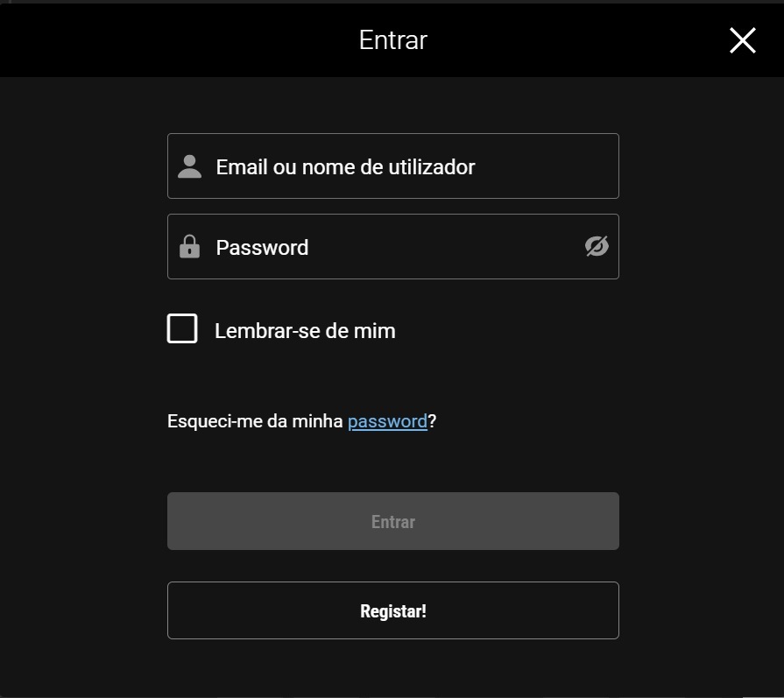Focus the Password input field
The width and height of the screenshot is (784, 698).
pyautogui.click(x=392, y=247)
